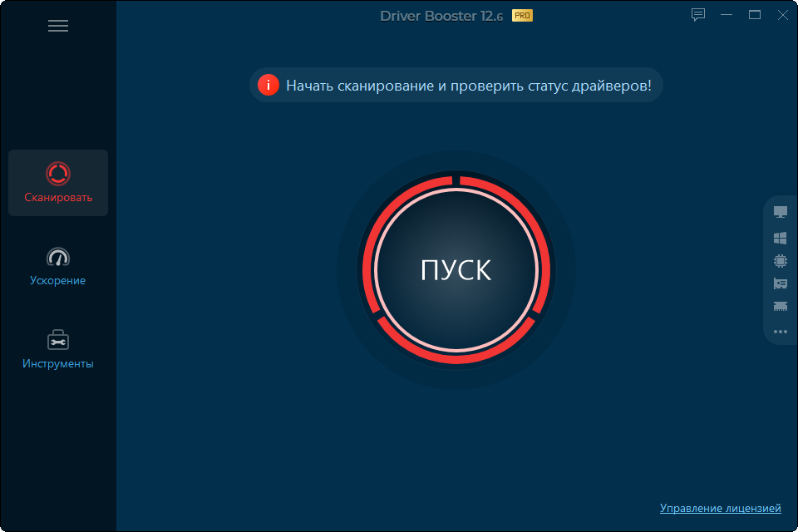Open the hamburger main menu
This screenshot has height=532, width=798.
tap(58, 26)
